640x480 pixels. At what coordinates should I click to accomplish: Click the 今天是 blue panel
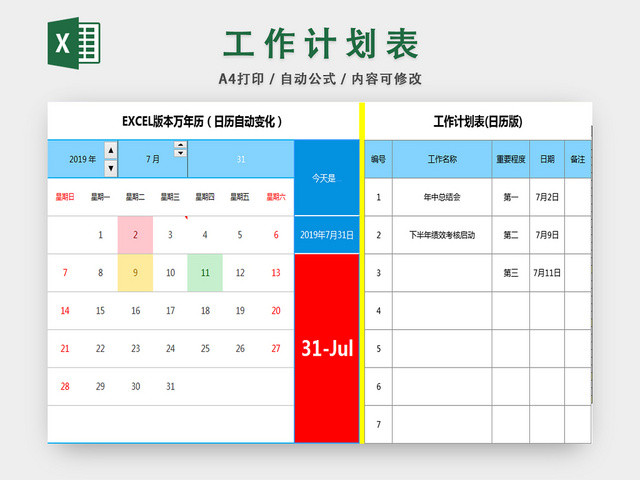pos(327,178)
